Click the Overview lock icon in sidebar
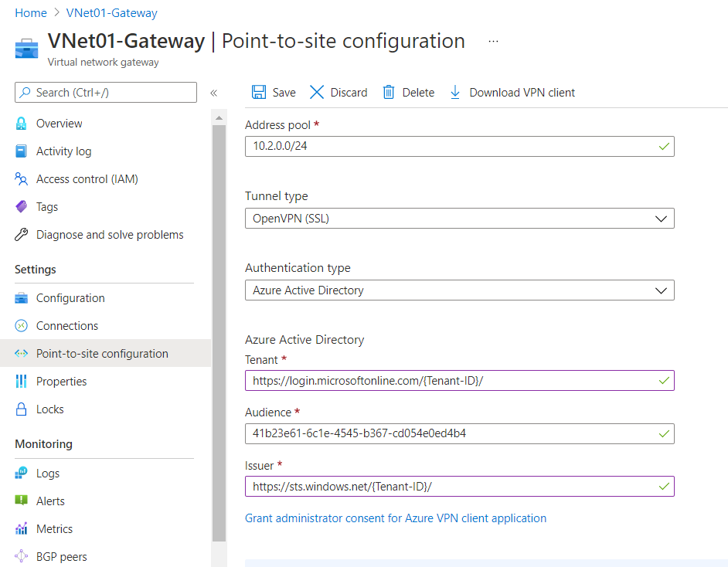 (x=22, y=124)
